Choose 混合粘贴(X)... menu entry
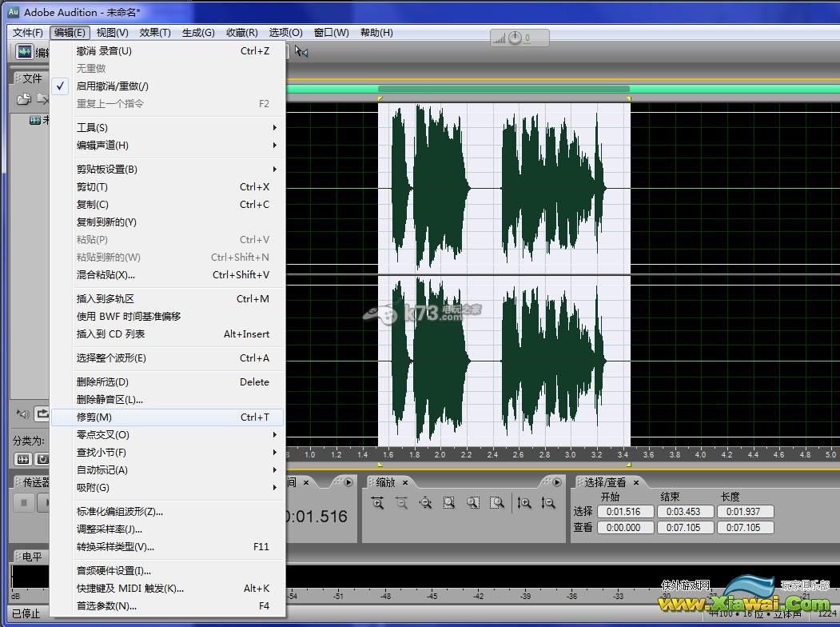The image size is (840, 627). click(x=167, y=275)
